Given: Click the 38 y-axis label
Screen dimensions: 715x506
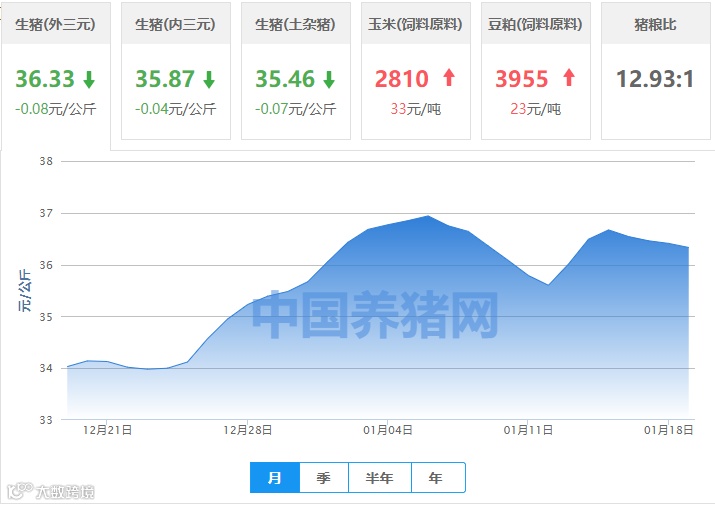Looking at the screenshot, I should click(46, 161).
